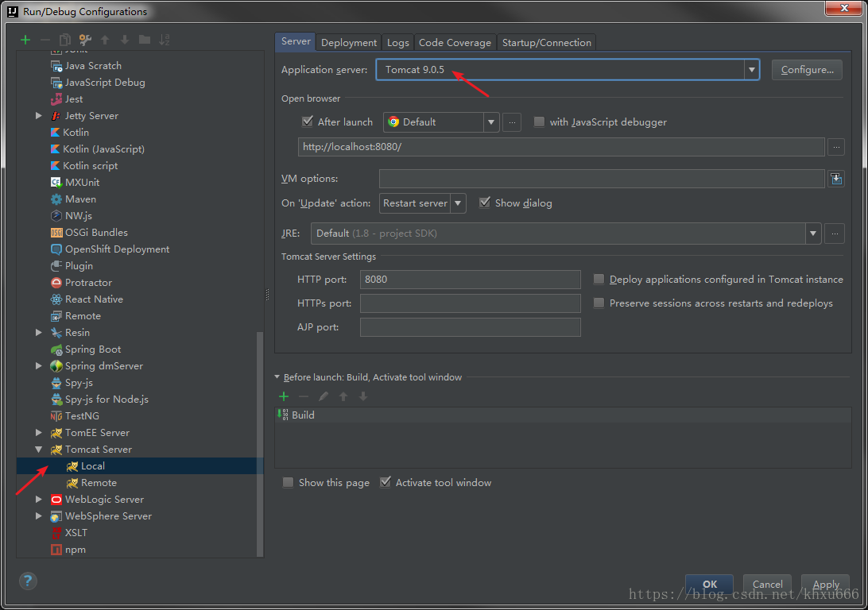Move before launch task up arrow
The width and height of the screenshot is (868, 610).
point(343,396)
